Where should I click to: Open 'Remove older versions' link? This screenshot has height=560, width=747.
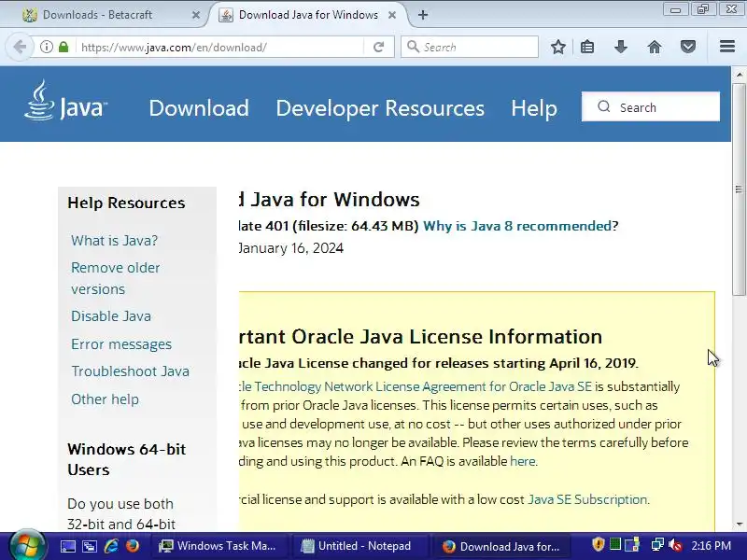coord(115,278)
